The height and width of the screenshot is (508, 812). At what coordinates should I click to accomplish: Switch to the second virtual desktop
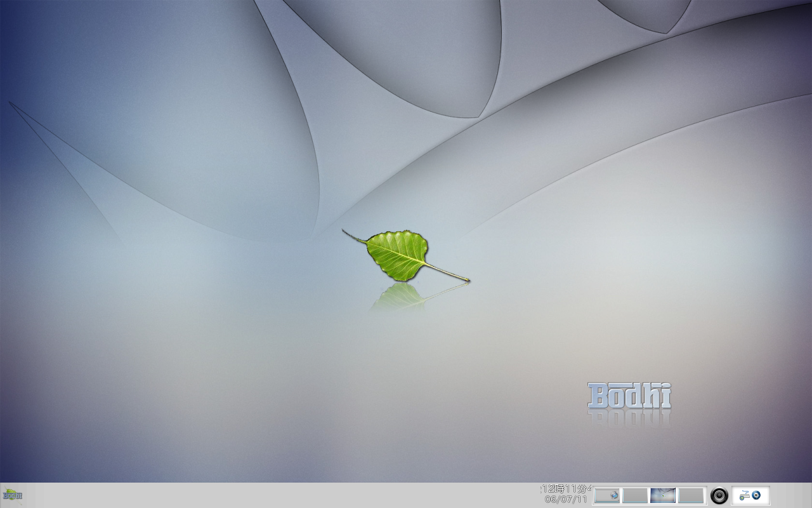pos(636,495)
